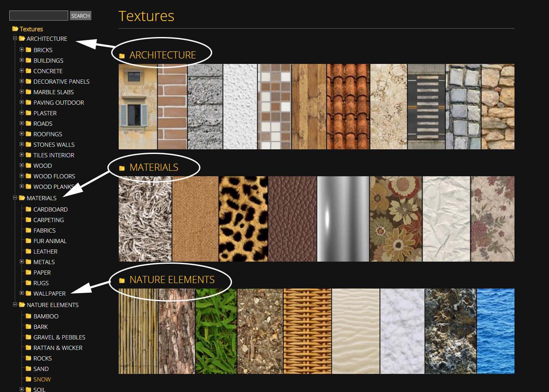Click inside the search text field
The image size is (549, 392).
38,15
